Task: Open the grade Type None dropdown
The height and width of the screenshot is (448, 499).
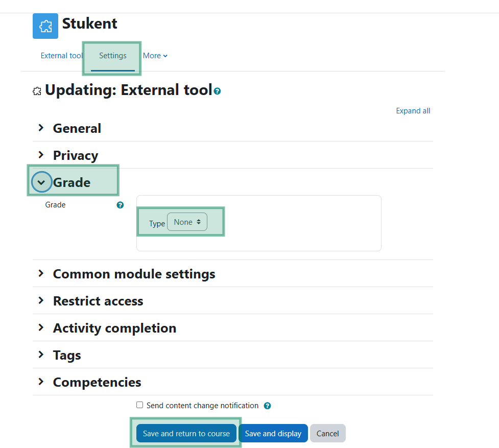Action: click(x=187, y=222)
